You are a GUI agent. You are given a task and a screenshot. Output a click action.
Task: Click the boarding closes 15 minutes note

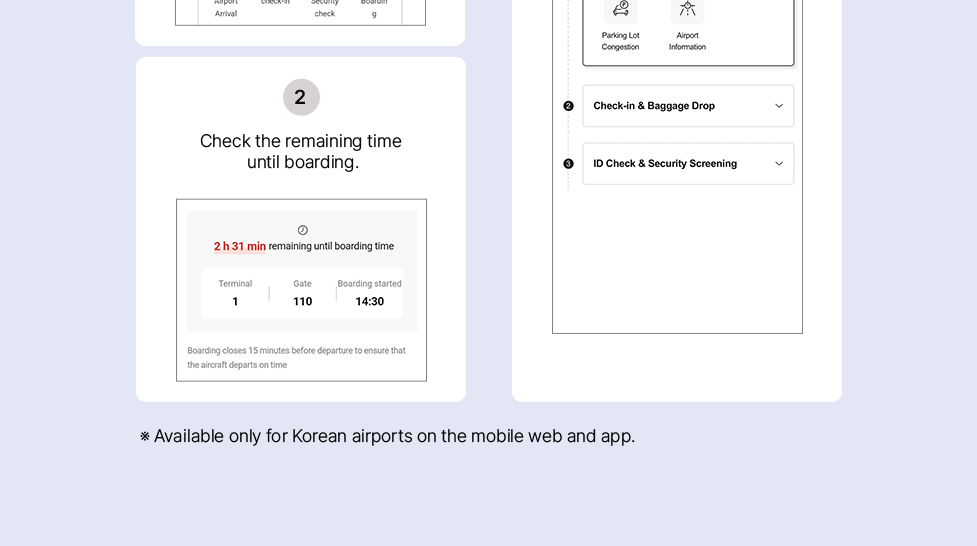(296, 358)
